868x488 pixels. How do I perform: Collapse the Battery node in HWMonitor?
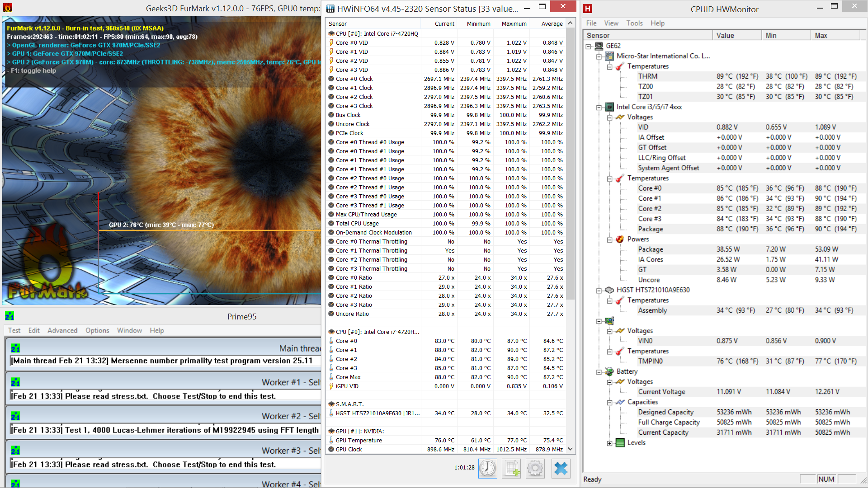599,372
